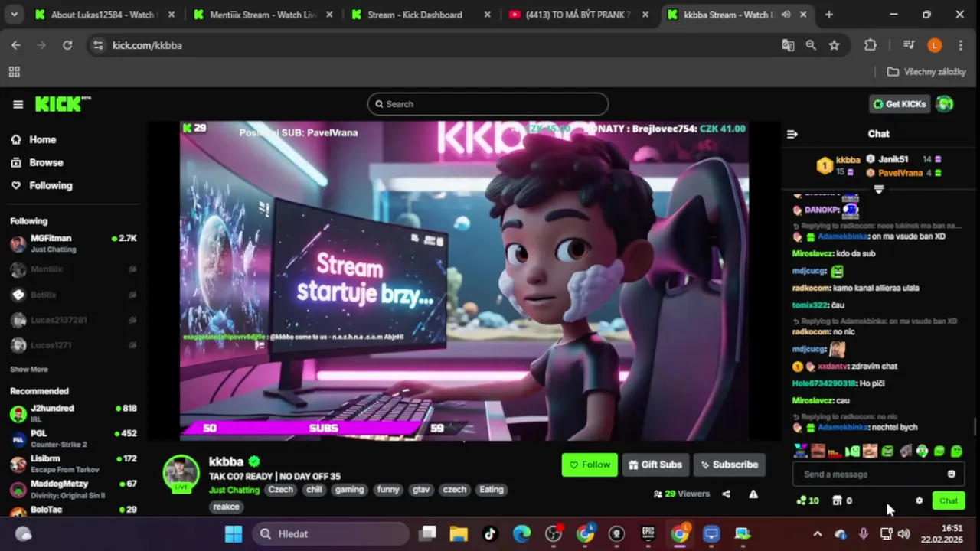This screenshot has width=980, height=551.
Task: Open the Just Chatting category link
Action: (x=234, y=490)
